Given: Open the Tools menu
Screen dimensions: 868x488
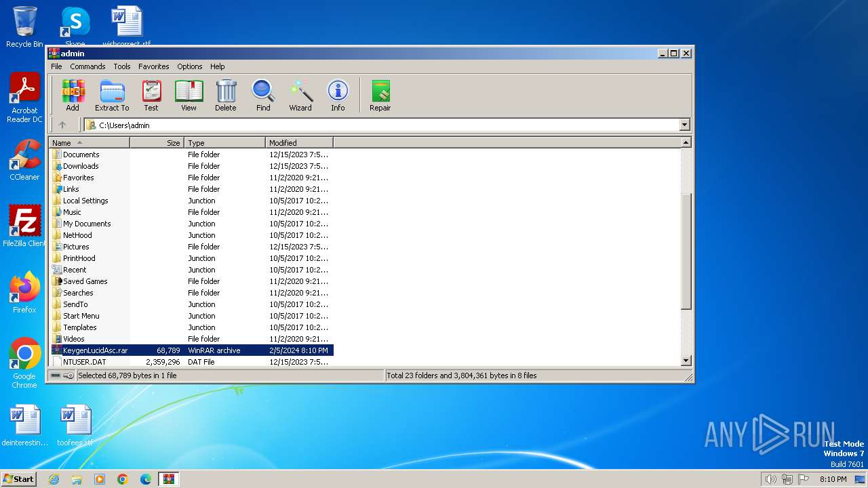Looking at the screenshot, I should point(122,66).
